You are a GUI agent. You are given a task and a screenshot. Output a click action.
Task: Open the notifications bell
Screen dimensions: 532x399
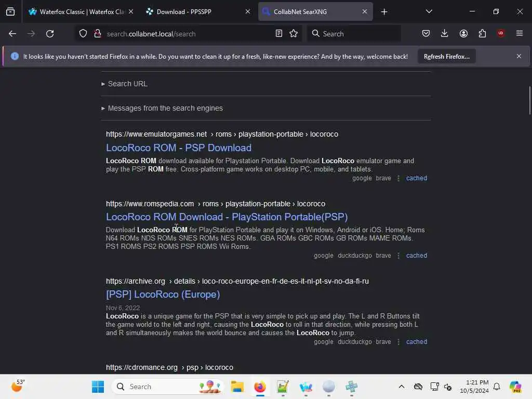coord(497,387)
